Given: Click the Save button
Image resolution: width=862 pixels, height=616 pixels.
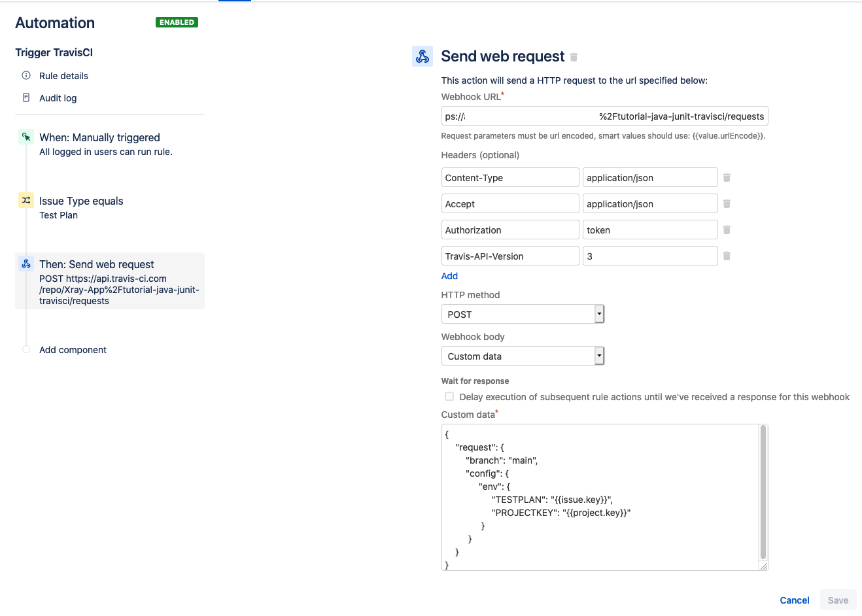Looking at the screenshot, I should point(838,600).
